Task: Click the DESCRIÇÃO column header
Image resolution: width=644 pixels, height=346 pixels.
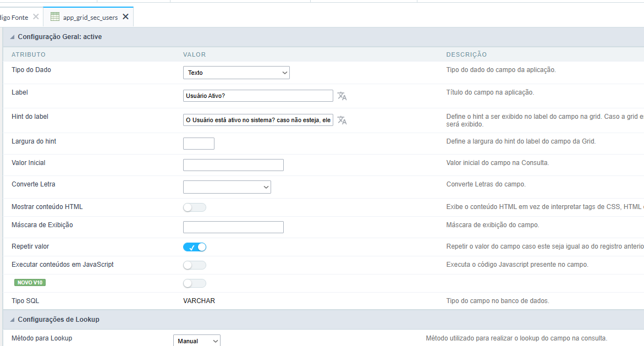Action: point(466,54)
